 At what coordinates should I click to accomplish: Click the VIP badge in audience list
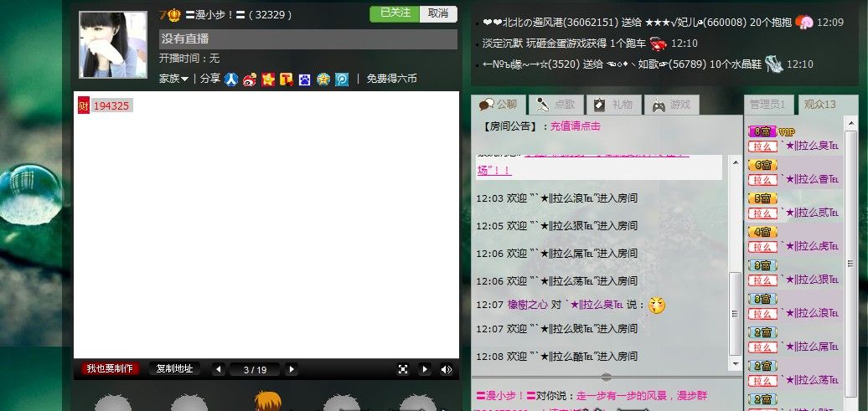(787, 132)
